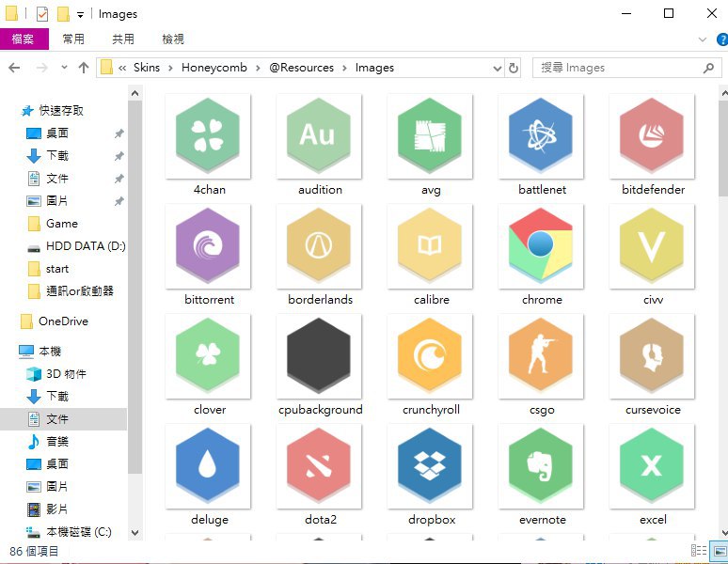Select the csgo soldier image

click(541, 356)
